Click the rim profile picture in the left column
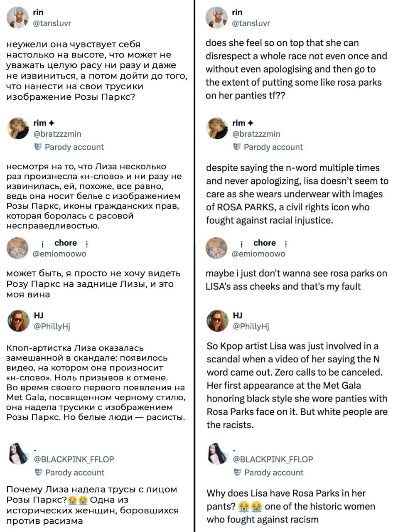This screenshot has width=398, height=532. click(x=18, y=128)
